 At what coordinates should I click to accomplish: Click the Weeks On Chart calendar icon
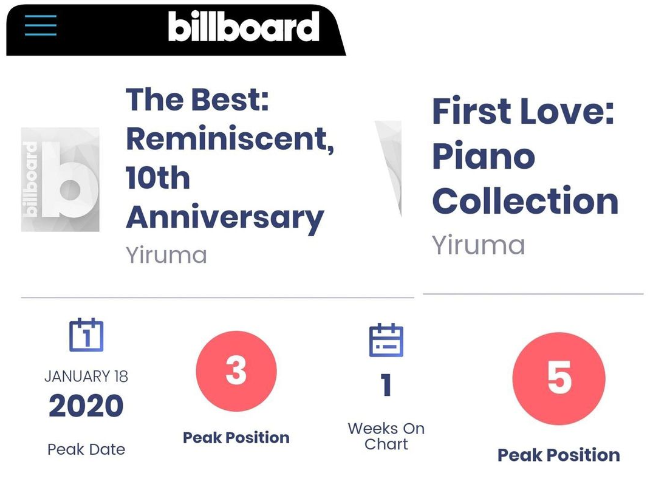click(386, 340)
